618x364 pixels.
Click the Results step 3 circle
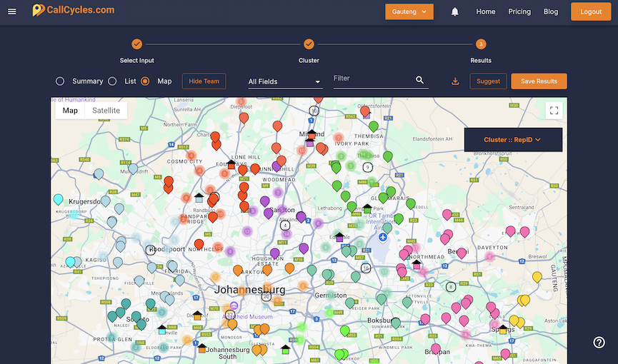(481, 44)
